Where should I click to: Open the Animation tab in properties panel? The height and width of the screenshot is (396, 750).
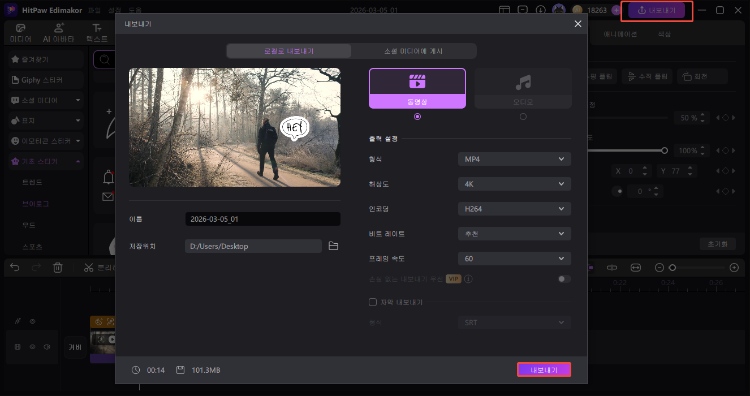tap(620, 34)
